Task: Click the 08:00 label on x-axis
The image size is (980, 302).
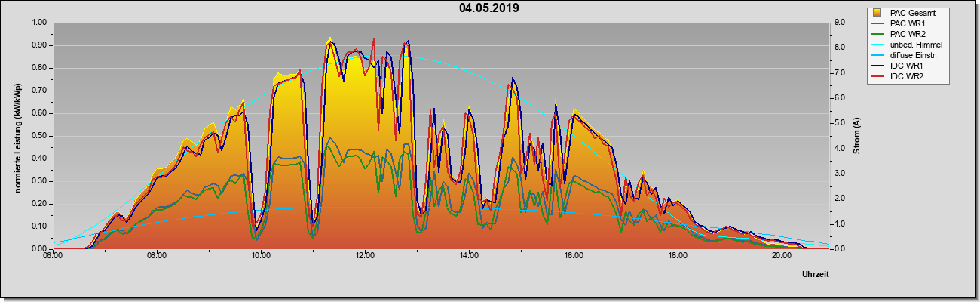Action: pos(157,255)
